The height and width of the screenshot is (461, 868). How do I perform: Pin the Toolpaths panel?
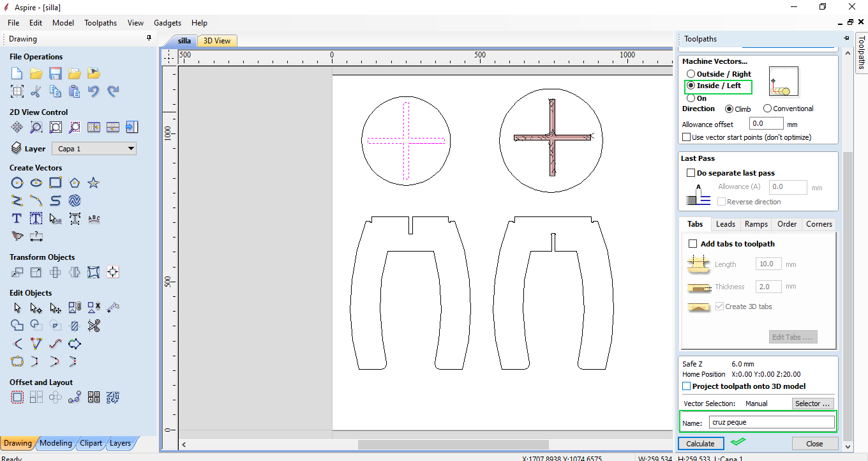coord(846,38)
